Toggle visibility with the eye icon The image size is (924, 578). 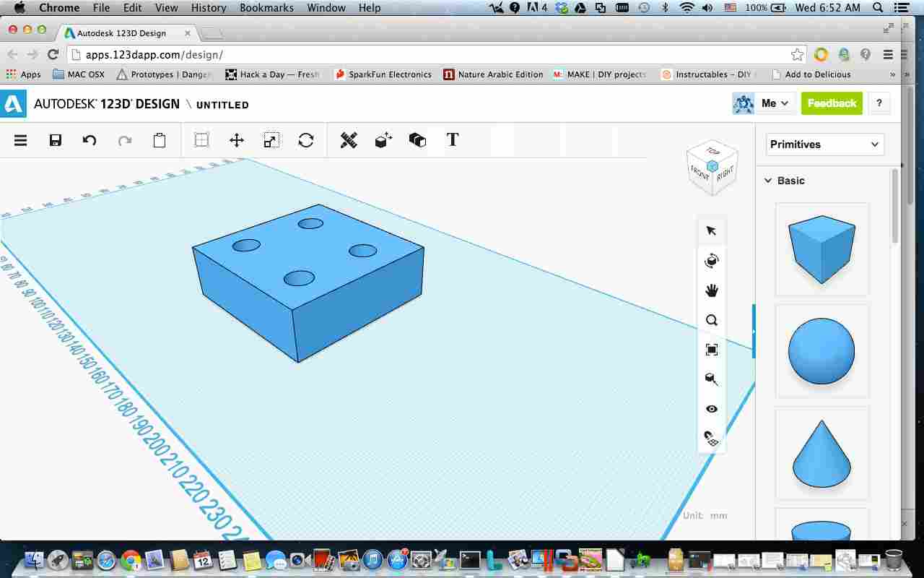click(x=712, y=409)
